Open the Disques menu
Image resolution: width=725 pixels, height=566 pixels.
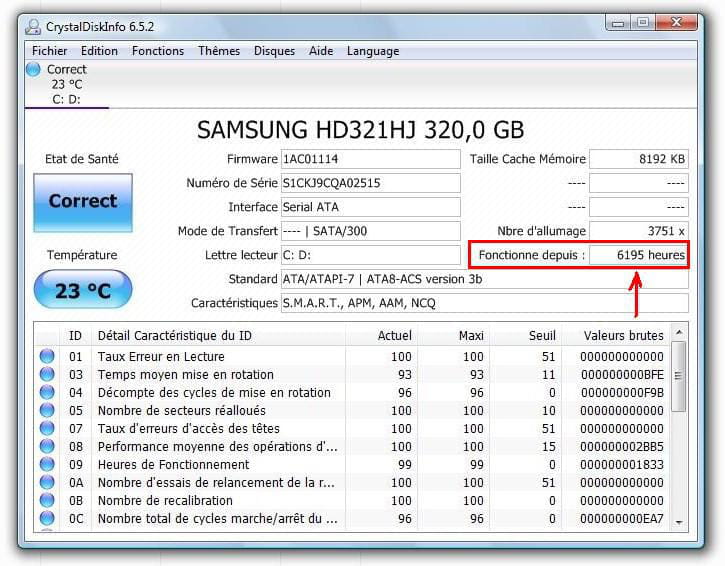point(274,51)
